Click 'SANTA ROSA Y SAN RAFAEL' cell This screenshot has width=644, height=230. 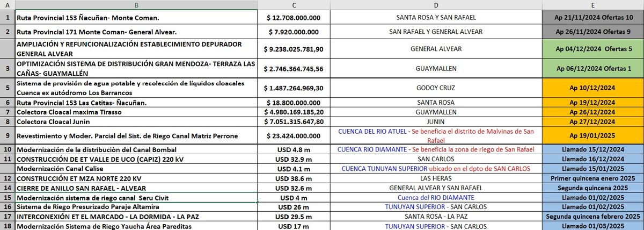click(436, 17)
